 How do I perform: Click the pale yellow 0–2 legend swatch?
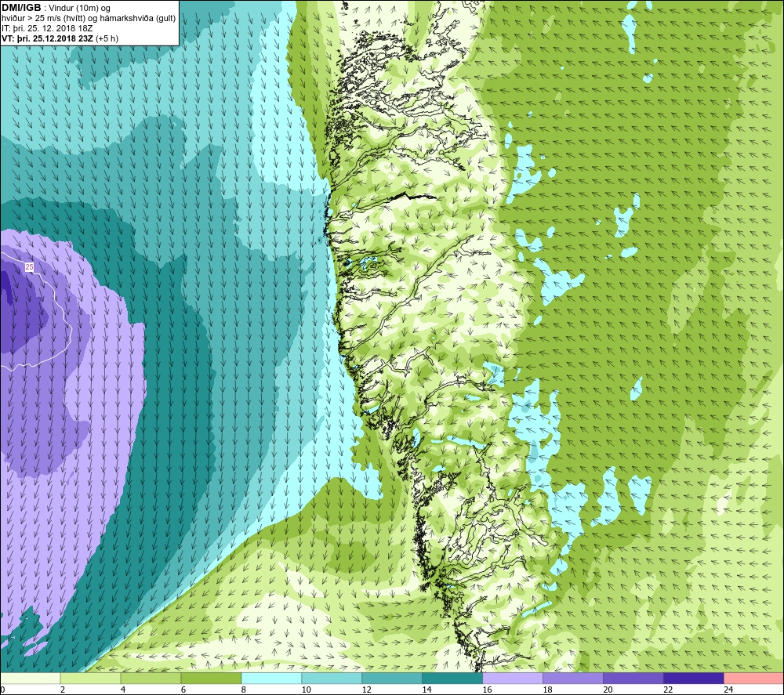click(31, 678)
